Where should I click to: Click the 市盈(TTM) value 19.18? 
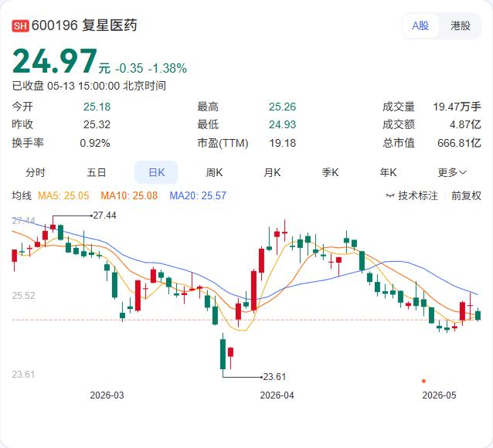click(x=282, y=143)
